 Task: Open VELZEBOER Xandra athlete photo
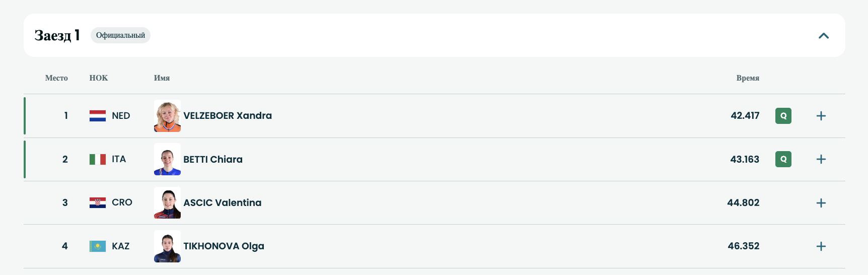(x=167, y=116)
